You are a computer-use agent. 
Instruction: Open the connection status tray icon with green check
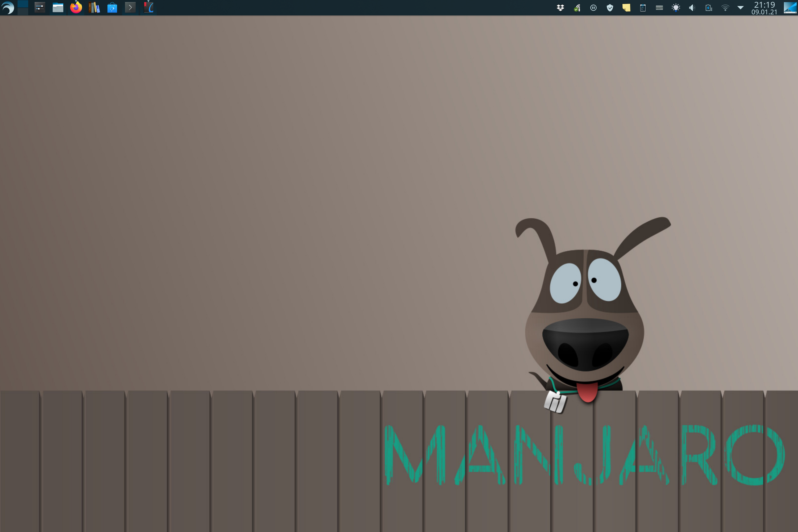(x=577, y=8)
